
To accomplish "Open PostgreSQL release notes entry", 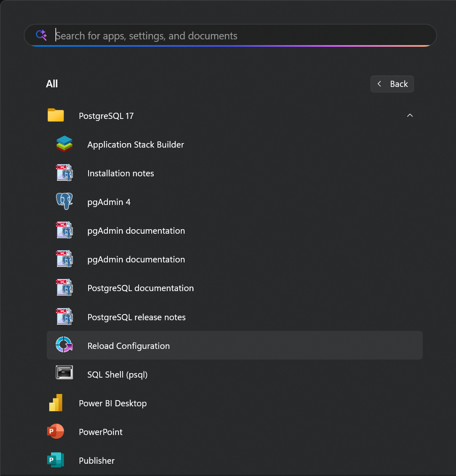I will pos(136,317).
